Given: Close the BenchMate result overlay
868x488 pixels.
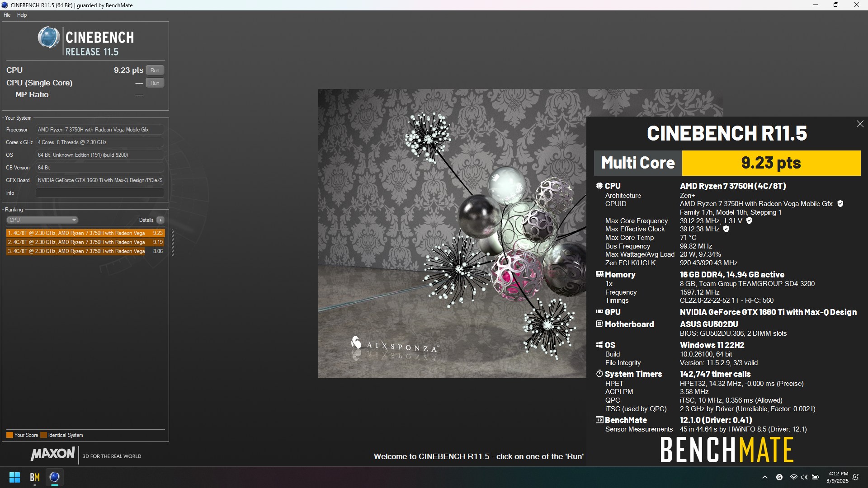Looking at the screenshot, I should coord(860,124).
